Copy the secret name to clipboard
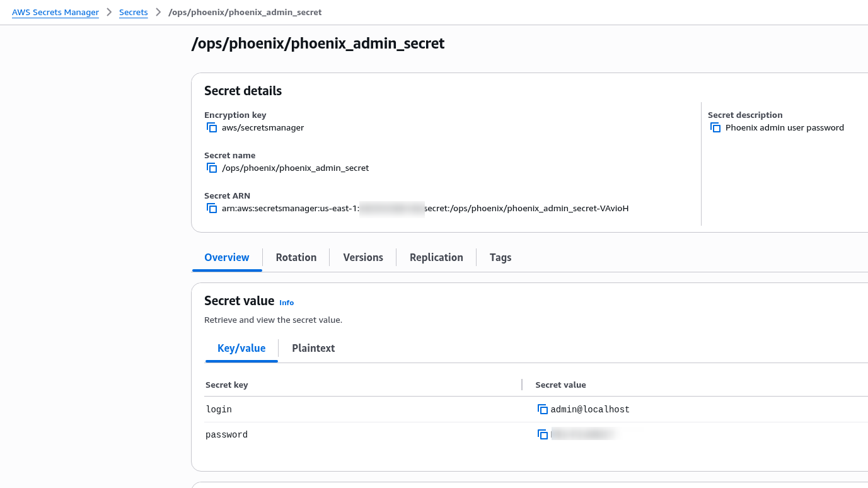Screen dimensions: 868x488 [x=212, y=168]
